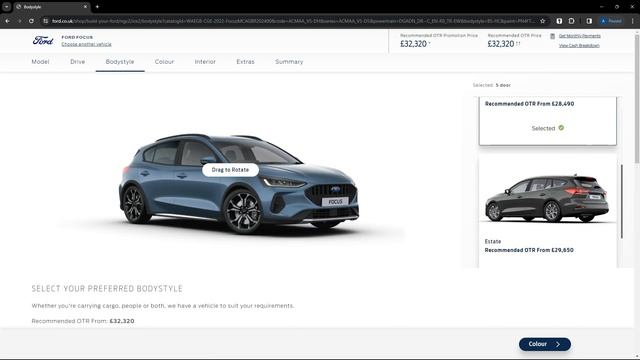Click the green Selected checkmark
The width and height of the screenshot is (640, 360).
(x=561, y=128)
